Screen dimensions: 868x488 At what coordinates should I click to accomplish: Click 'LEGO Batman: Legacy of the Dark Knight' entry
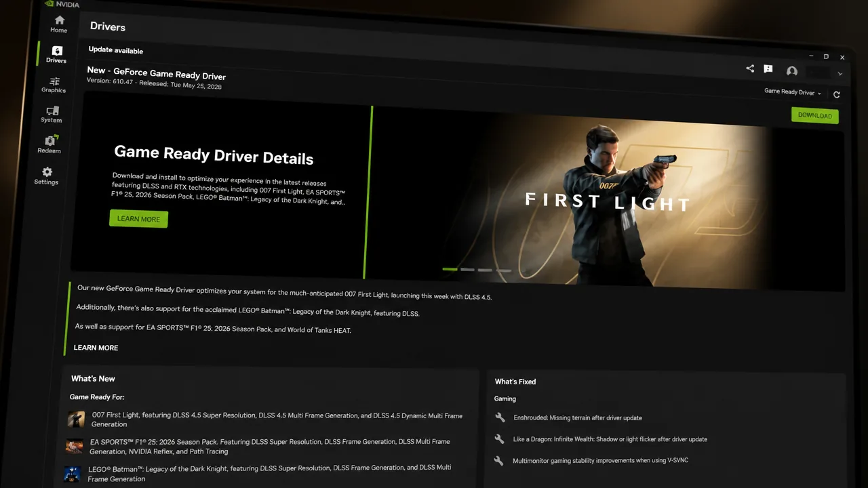269,473
